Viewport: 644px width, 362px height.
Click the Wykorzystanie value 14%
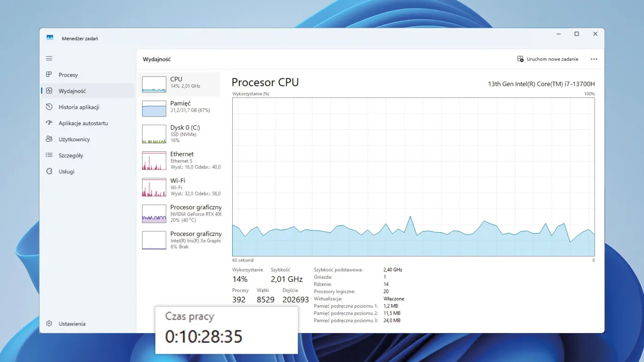(x=240, y=279)
